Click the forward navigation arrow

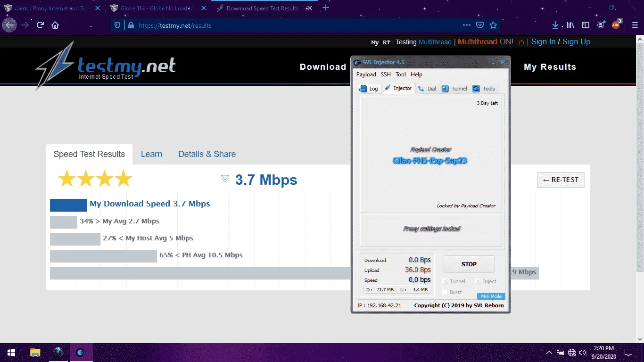25,25
